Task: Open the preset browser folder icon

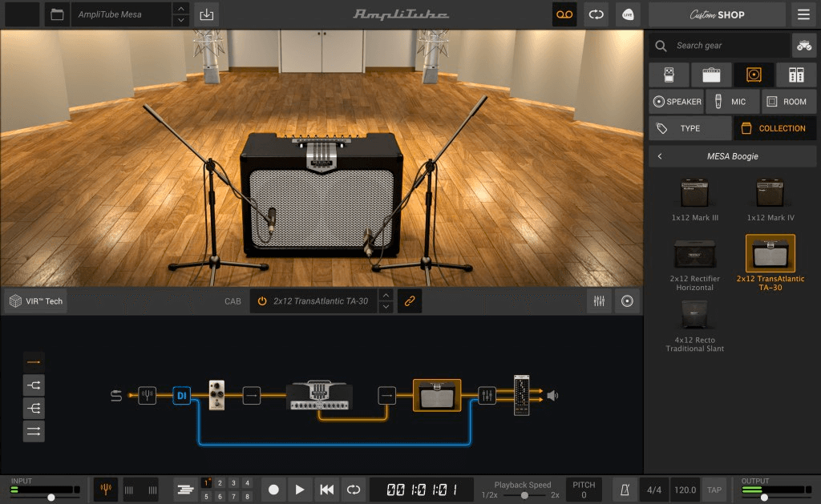Action: pos(57,14)
